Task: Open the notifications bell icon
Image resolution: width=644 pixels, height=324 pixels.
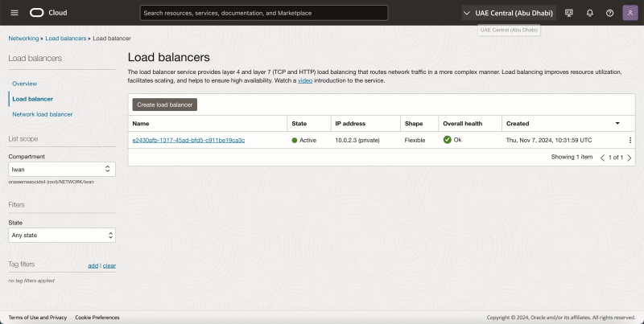Action: [589, 13]
